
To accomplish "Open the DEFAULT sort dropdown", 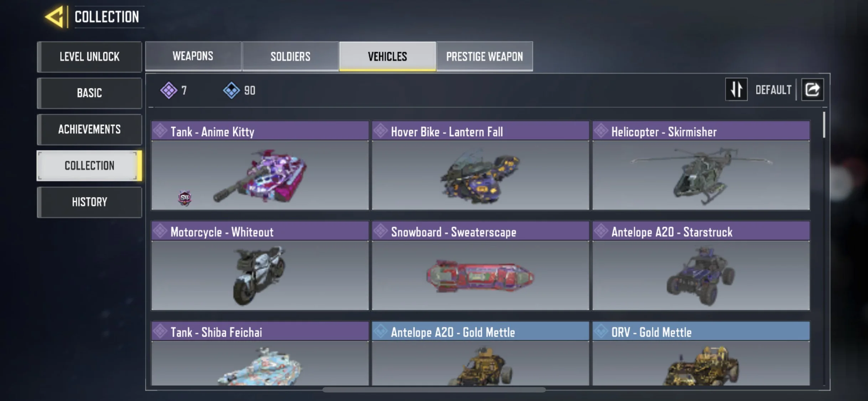I will point(773,90).
